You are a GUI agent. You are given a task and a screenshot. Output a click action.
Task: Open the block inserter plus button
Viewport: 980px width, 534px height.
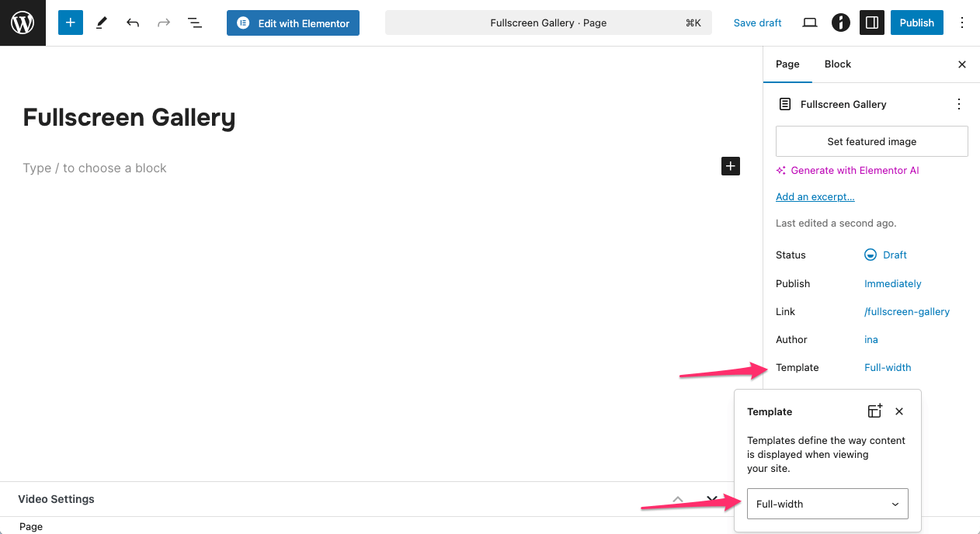coord(71,23)
